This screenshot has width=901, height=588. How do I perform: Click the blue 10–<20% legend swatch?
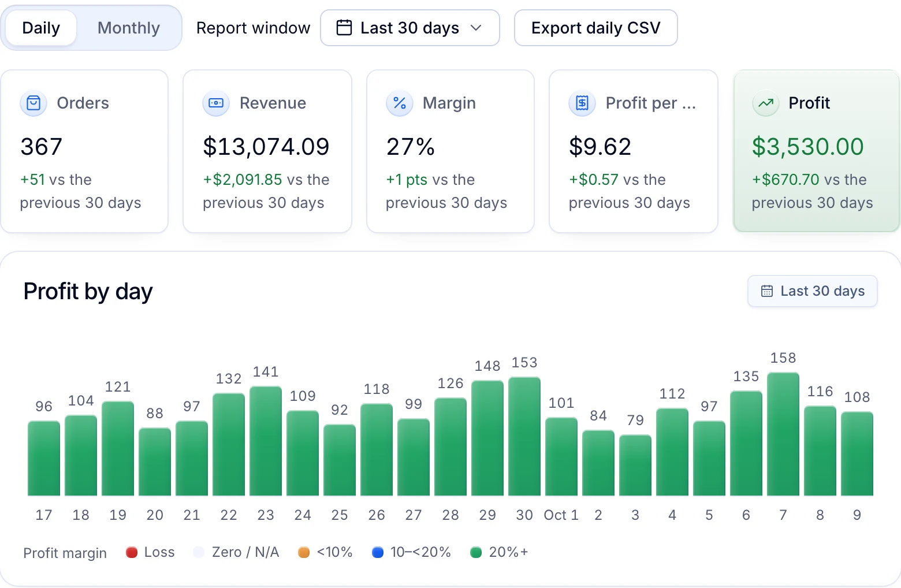click(x=378, y=553)
